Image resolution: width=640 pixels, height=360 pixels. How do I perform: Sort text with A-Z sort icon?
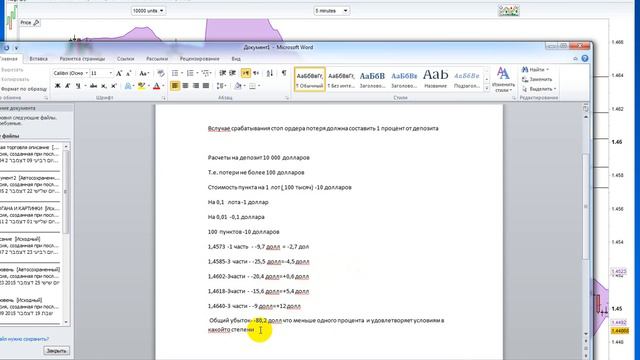coord(269,73)
